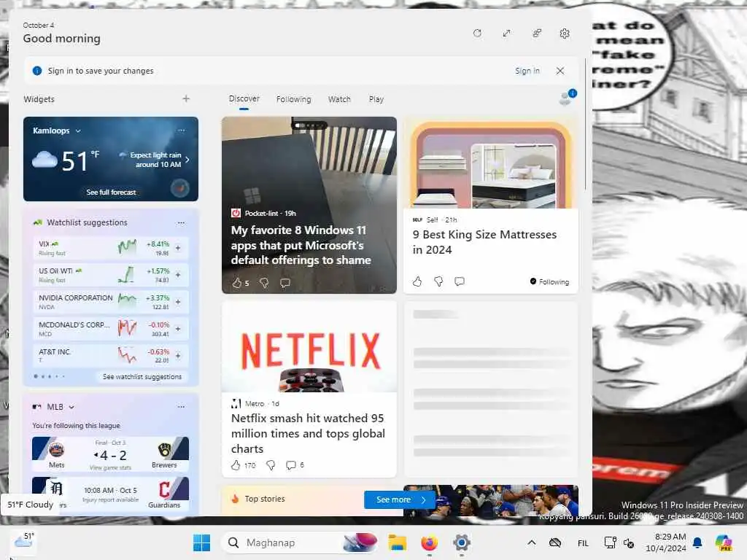Comment on the Pocket-lint Windows 11 article

[285, 283]
